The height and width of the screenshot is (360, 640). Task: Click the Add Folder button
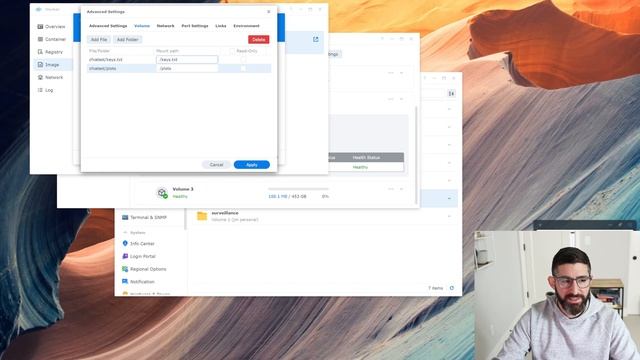[x=128, y=40]
